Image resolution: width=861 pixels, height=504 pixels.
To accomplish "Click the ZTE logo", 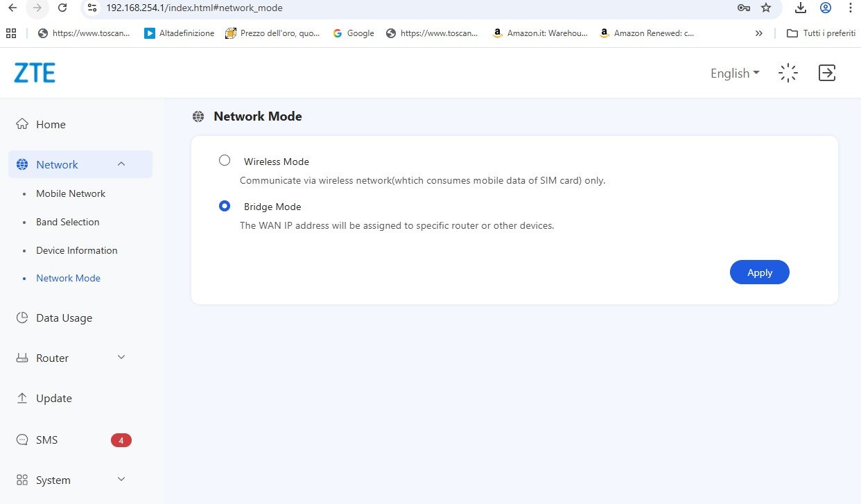I will tap(35, 73).
